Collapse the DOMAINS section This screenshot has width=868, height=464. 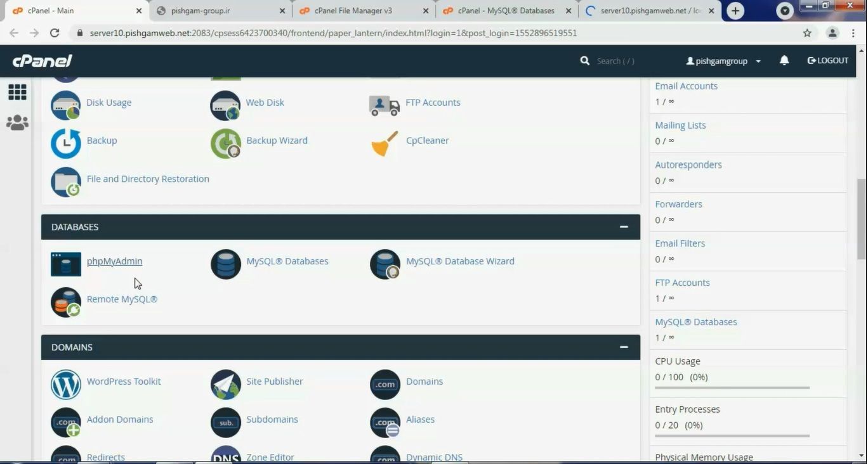pos(624,347)
